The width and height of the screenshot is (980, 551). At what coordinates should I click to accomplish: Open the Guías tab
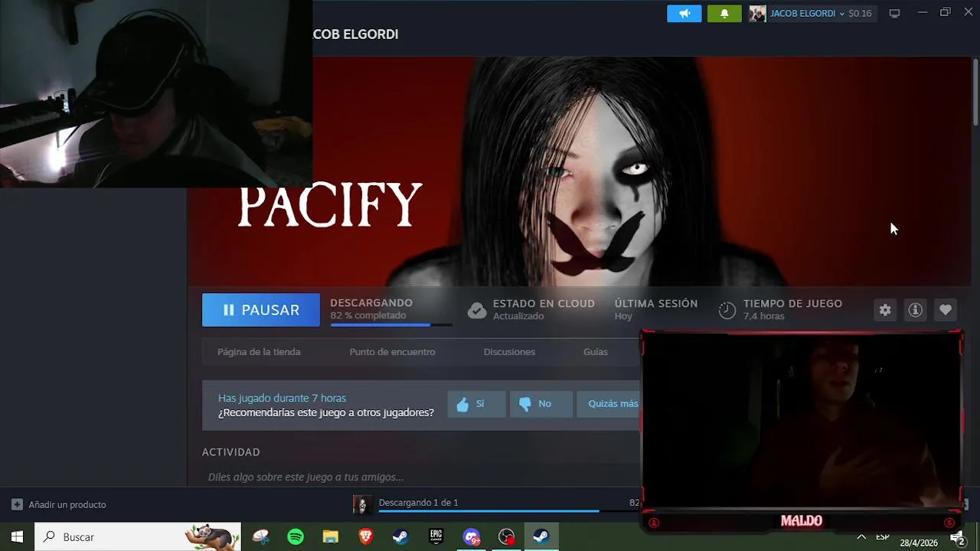[x=595, y=352]
